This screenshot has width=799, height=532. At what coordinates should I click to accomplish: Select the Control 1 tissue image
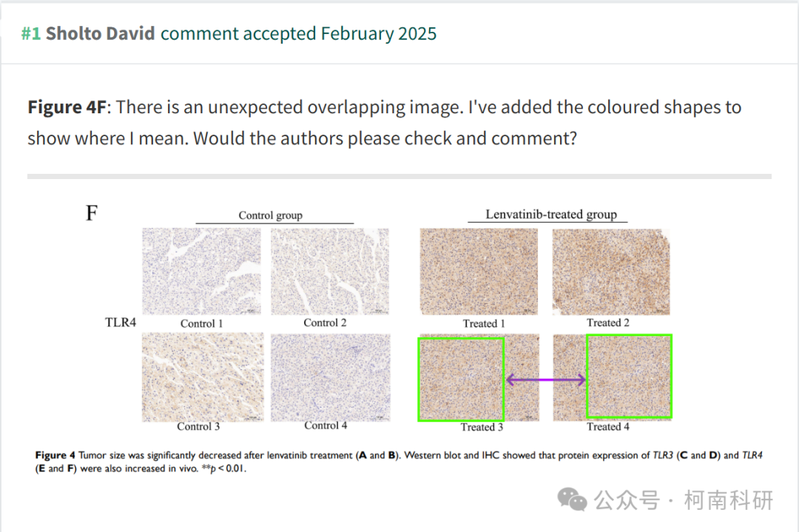click(201, 271)
